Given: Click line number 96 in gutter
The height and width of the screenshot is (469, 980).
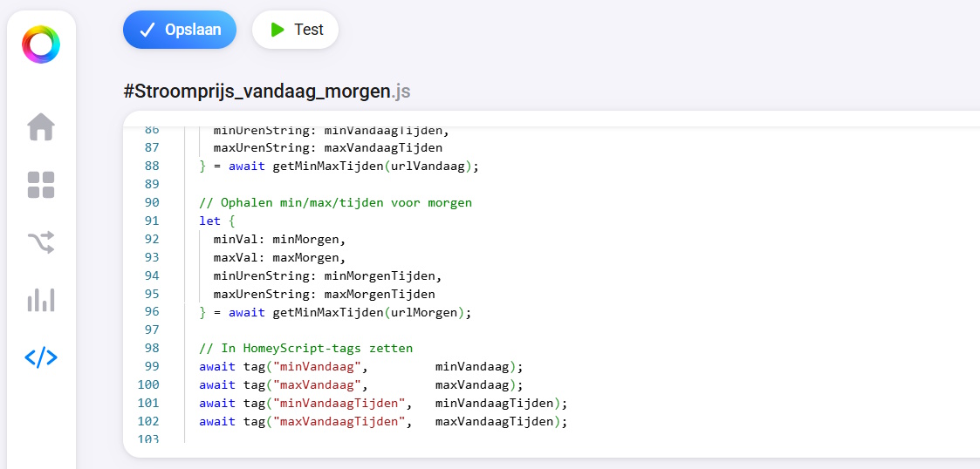Looking at the screenshot, I should (151, 311).
